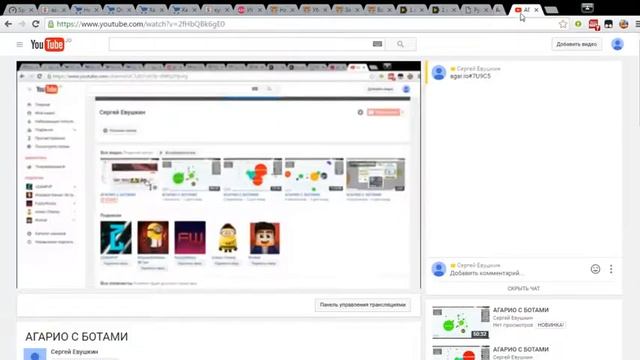Click the video player area
This screenshot has height=360, width=640.
[218, 176]
